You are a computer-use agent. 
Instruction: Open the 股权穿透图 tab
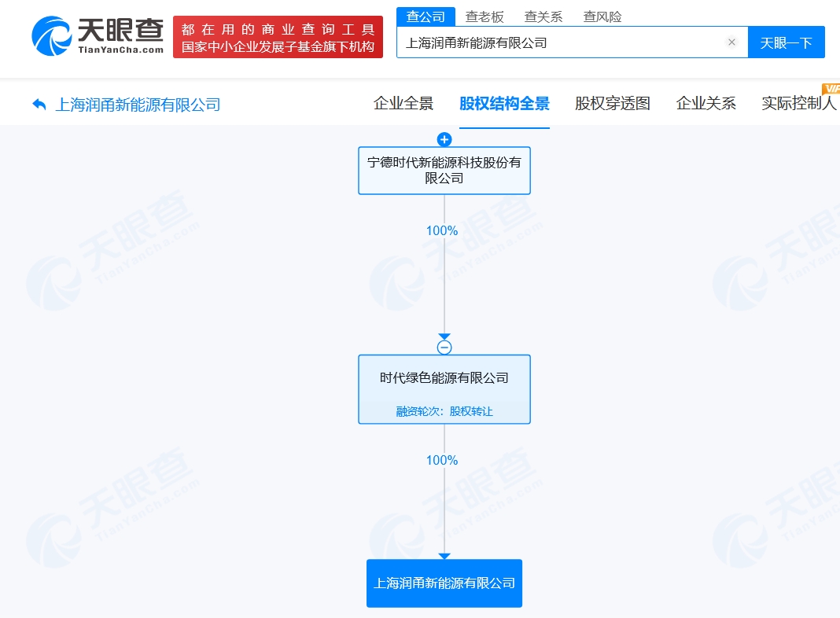click(613, 103)
